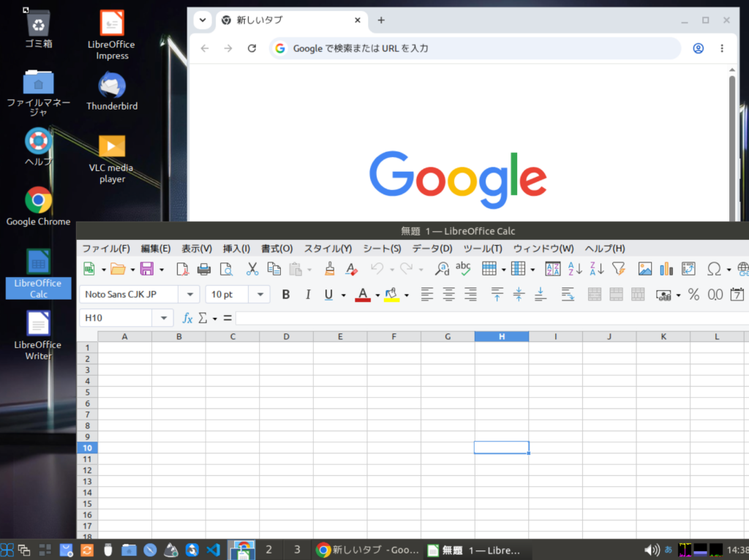Image resolution: width=749 pixels, height=560 pixels.
Task: Open Chrome profile account button
Action: [x=698, y=48]
